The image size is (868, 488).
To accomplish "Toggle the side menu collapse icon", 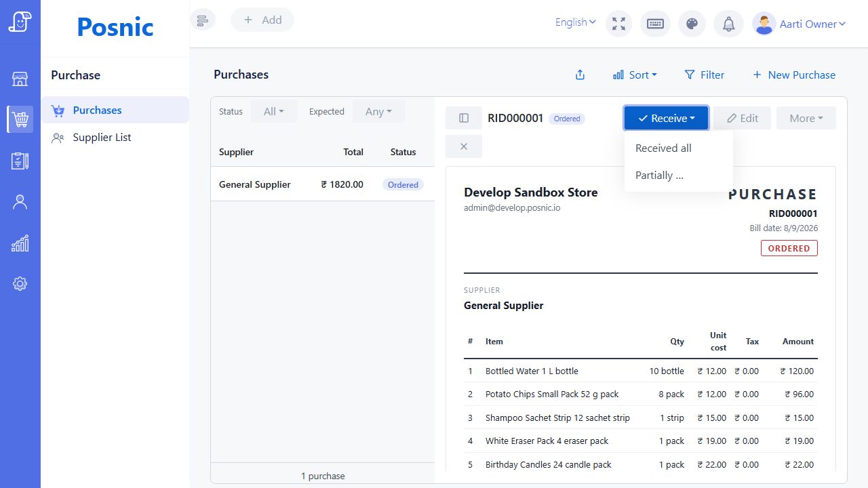I will tap(202, 20).
